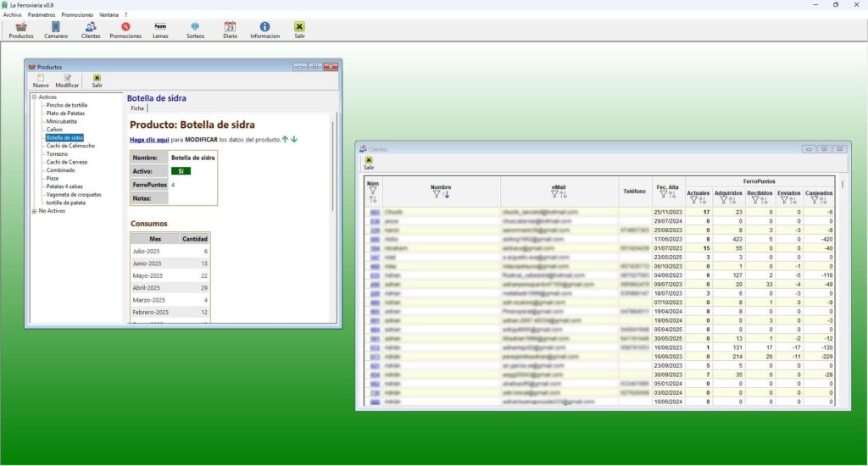Expand the No Activos tree node
Screen dimensions: 868x466
point(35,212)
